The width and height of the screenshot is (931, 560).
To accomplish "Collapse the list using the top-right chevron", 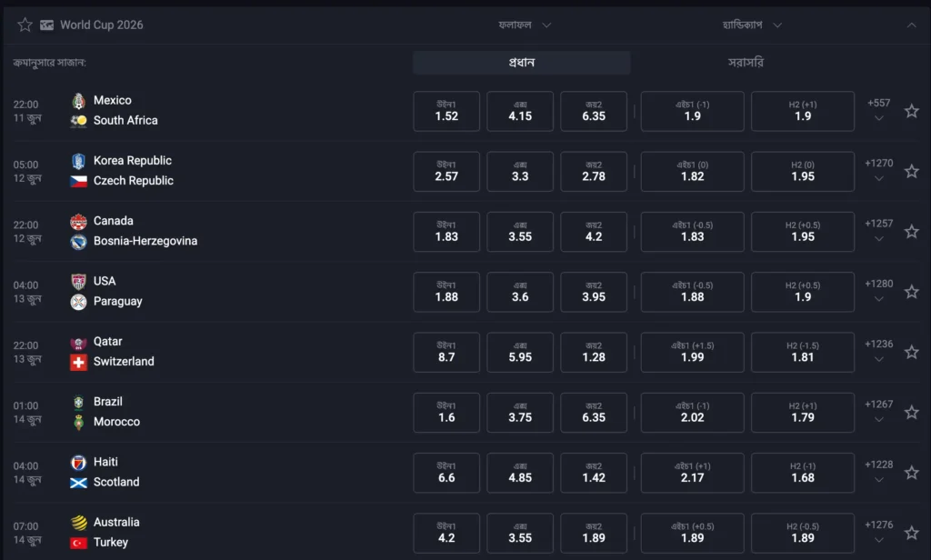I will (912, 25).
